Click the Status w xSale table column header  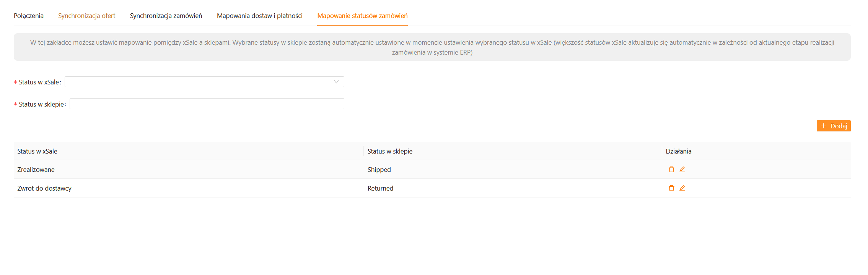37,151
